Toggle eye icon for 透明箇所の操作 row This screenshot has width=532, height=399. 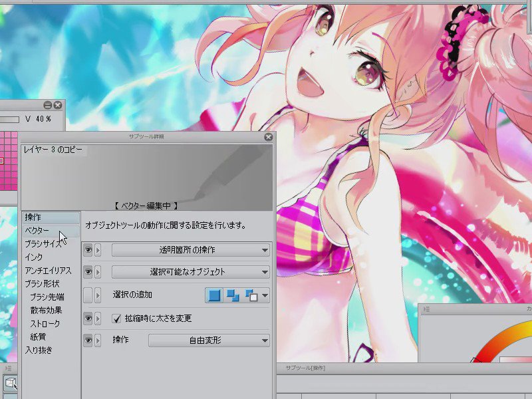tap(88, 250)
